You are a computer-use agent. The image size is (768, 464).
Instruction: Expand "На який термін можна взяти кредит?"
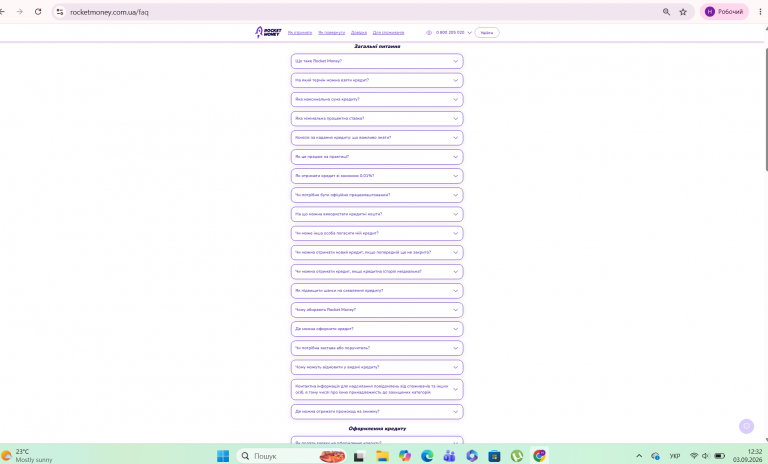377,80
